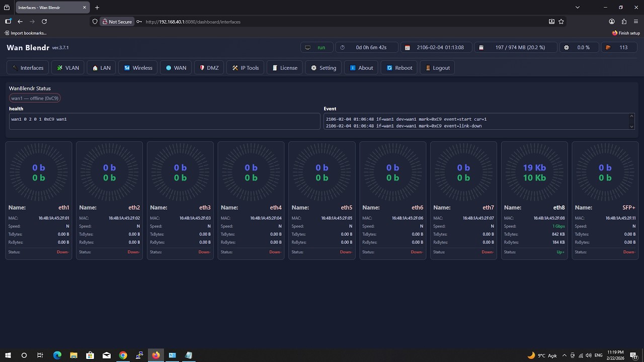This screenshot has width=644, height=362.
Task: Click the eth4 traffic gauge
Action: coord(251,172)
